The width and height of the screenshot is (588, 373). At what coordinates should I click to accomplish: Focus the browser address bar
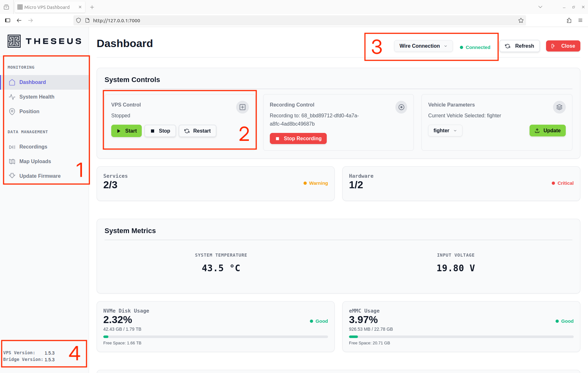pos(286,20)
